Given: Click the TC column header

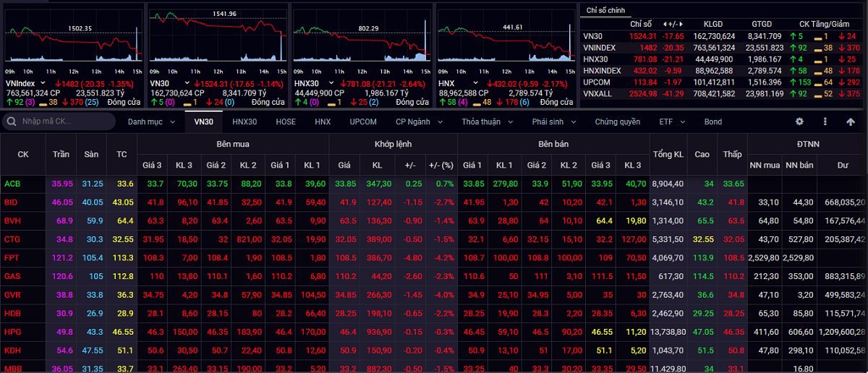Looking at the screenshot, I should (121, 154).
